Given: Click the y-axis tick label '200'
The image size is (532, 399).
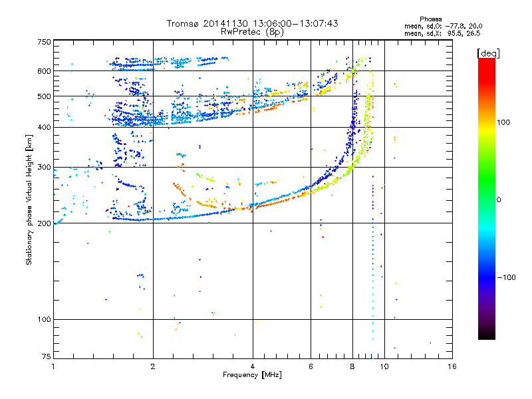Looking at the screenshot, I should 44,223.
